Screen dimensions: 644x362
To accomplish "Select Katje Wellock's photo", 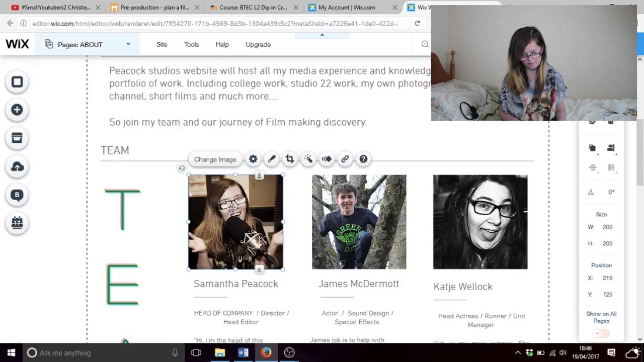I will pos(480,222).
